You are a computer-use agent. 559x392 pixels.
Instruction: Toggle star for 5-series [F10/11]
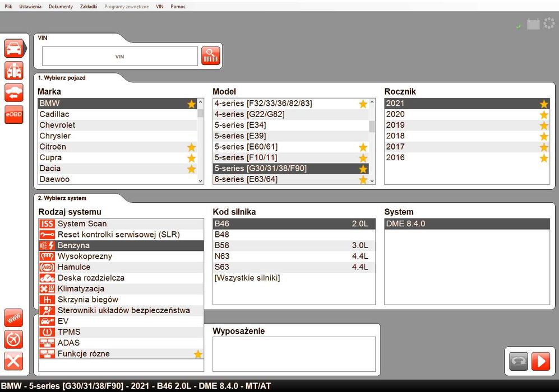[x=363, y=158]
